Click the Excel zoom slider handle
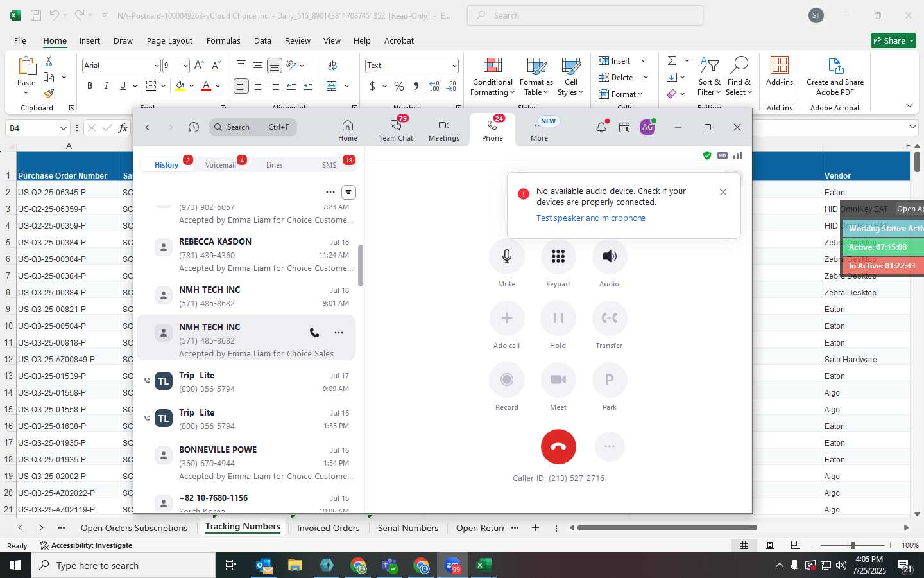Viewport: 924px width, 578px height. (x=853, y=545)
